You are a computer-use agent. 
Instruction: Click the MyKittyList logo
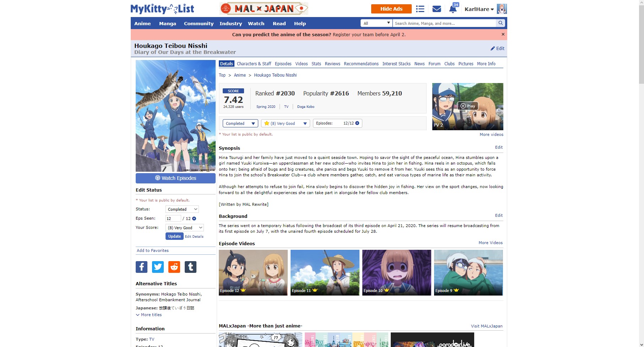pos(162,9)
